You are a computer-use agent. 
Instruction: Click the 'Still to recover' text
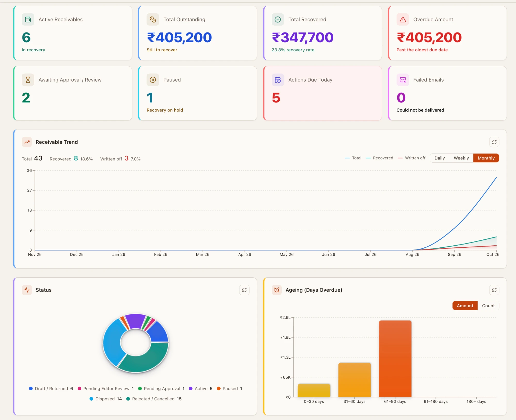tap(162, 50)
